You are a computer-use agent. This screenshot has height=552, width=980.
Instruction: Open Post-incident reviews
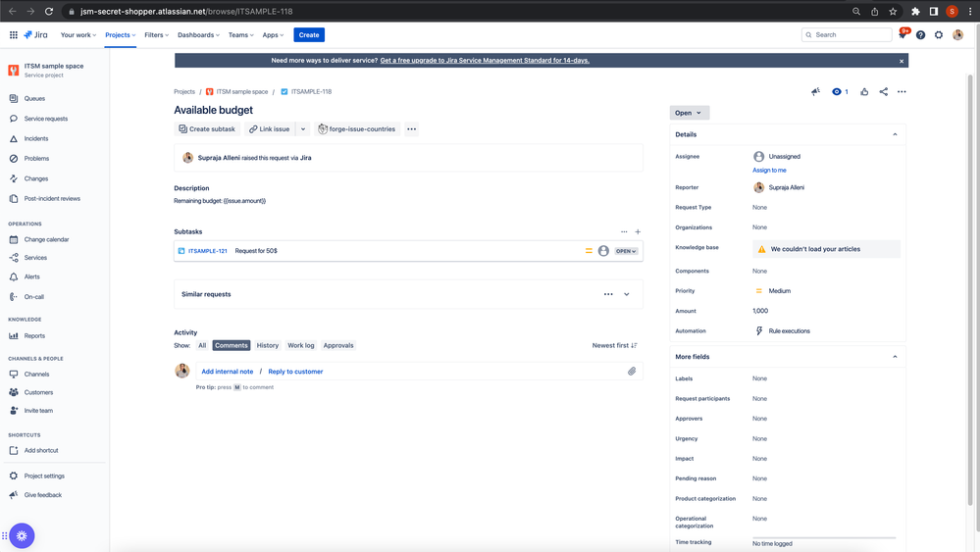point(55,199)
